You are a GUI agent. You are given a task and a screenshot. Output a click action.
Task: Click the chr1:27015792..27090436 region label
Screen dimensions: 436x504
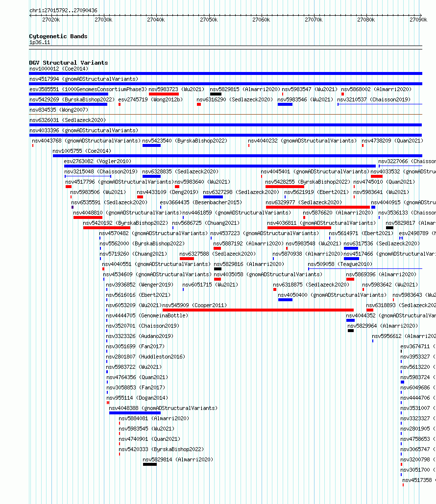pos(63,11)
